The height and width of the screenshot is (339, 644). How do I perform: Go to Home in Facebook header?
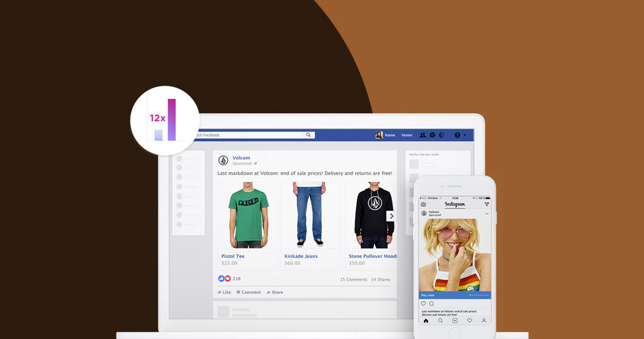coord(407,135)
